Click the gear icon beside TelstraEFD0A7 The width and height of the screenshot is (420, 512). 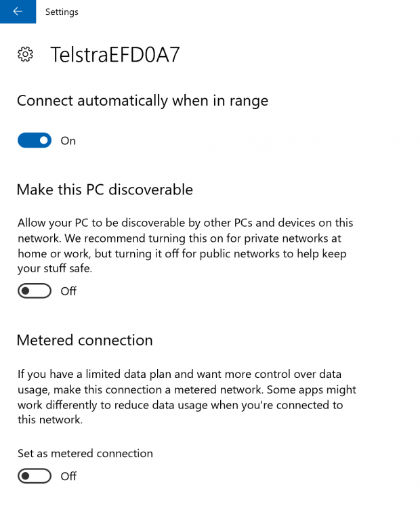[x=26, y=55]
